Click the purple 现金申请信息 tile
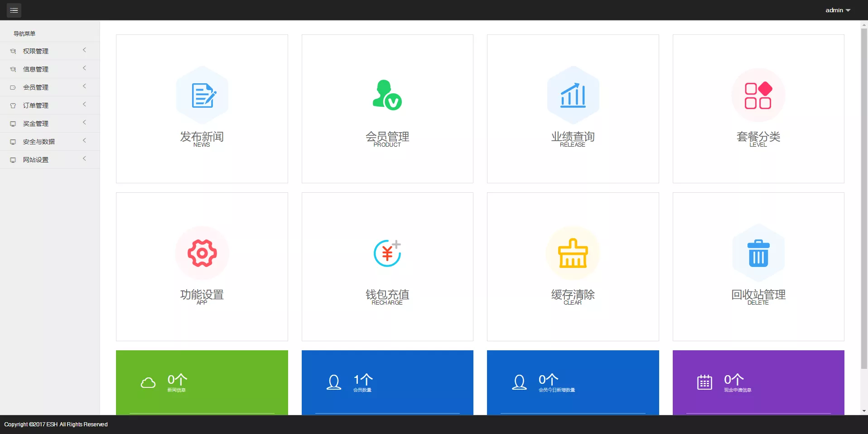 [758, 382]
